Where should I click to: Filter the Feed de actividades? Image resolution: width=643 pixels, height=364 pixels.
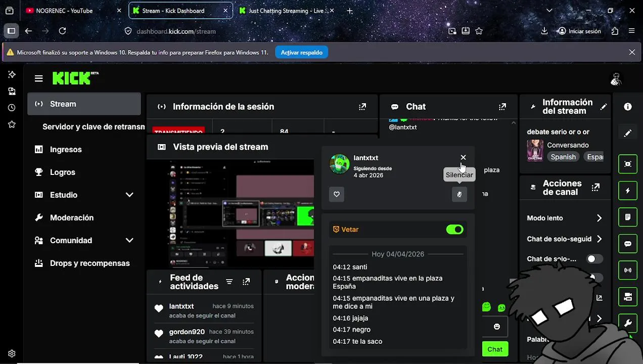(x=229, y=282)
